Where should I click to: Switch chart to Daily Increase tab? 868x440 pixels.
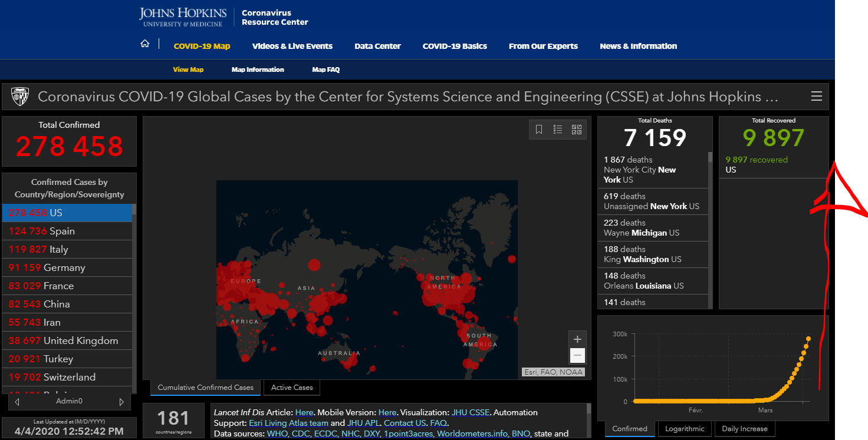[745, 429]
